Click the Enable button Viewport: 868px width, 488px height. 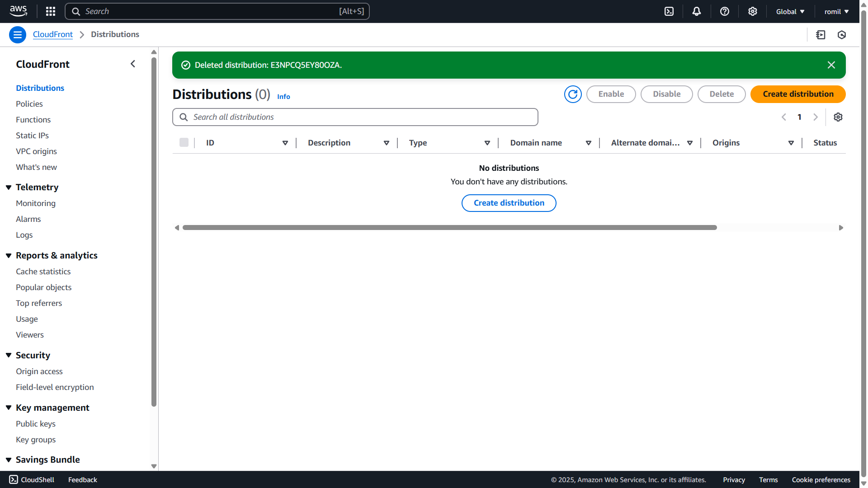pyautogui.click(x=611, y=94)
